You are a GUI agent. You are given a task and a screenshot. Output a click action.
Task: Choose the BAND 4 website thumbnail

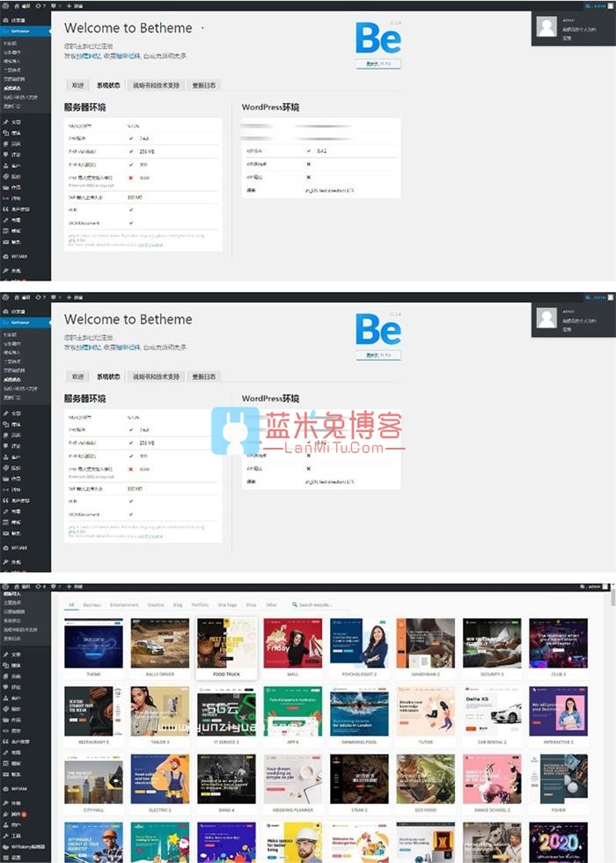tap(226, 779)
